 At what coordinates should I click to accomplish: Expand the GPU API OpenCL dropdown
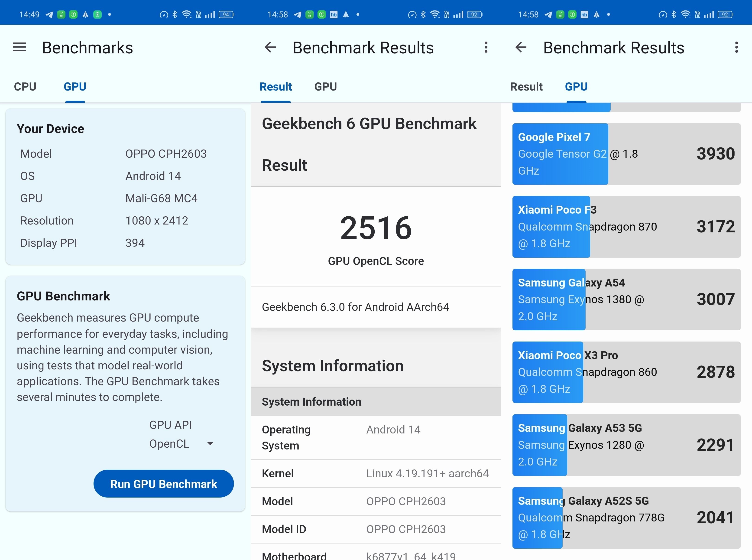point(182,444)
